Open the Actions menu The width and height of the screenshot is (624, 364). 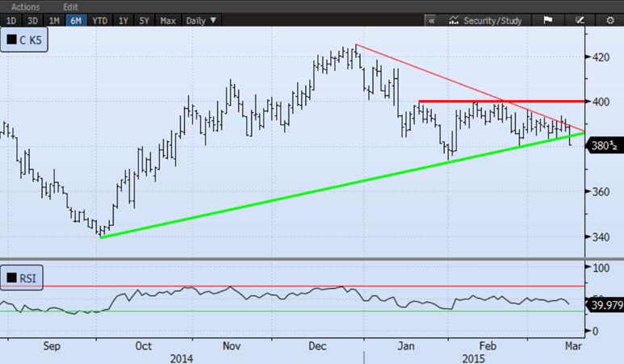pyautogui.click(x=25, y=6)
